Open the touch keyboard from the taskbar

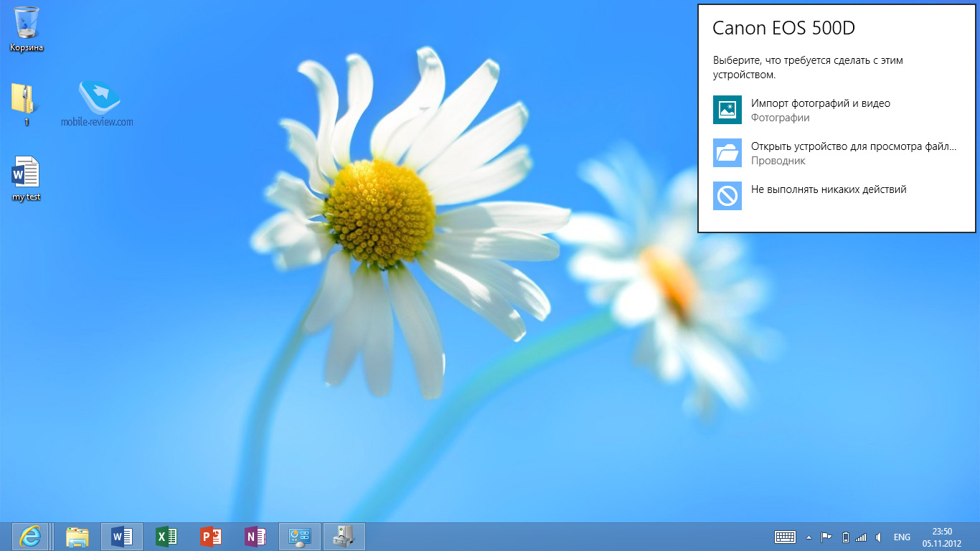[x=785, y=537]
